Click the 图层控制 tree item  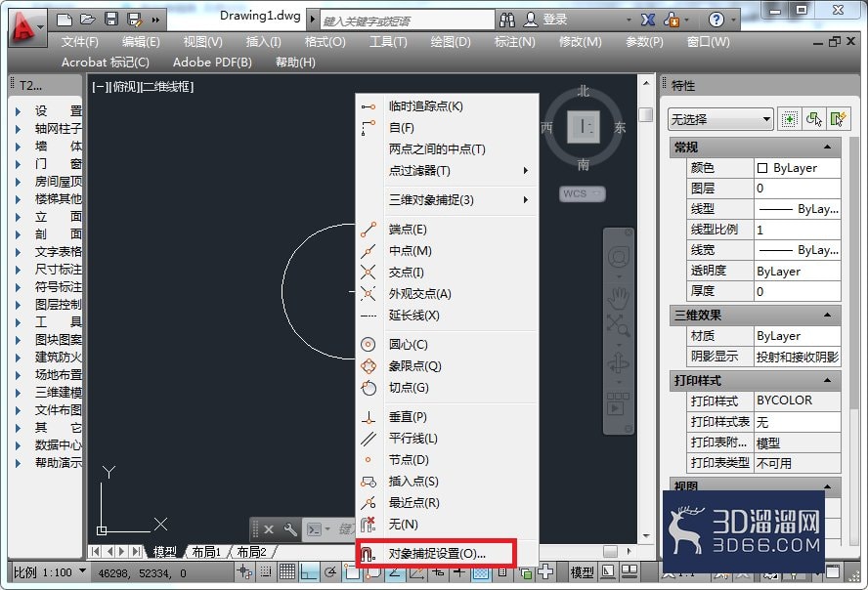[58, 304]
